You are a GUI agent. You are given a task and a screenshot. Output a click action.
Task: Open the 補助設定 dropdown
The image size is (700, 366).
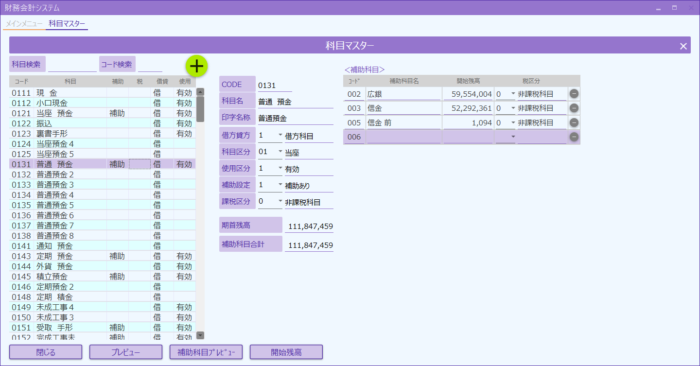point(280,185)
